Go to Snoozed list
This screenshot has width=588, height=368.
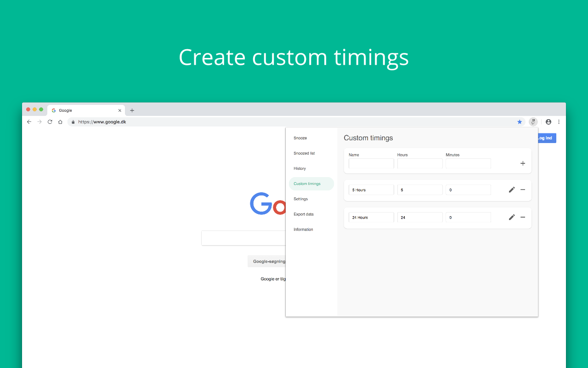(304, 153)
